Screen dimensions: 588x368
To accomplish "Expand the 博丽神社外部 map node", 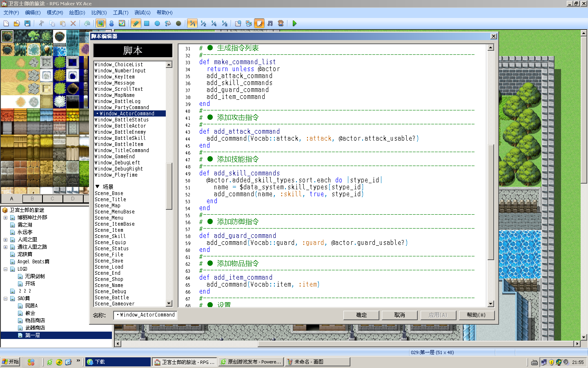I will click(x=5, y=218).
